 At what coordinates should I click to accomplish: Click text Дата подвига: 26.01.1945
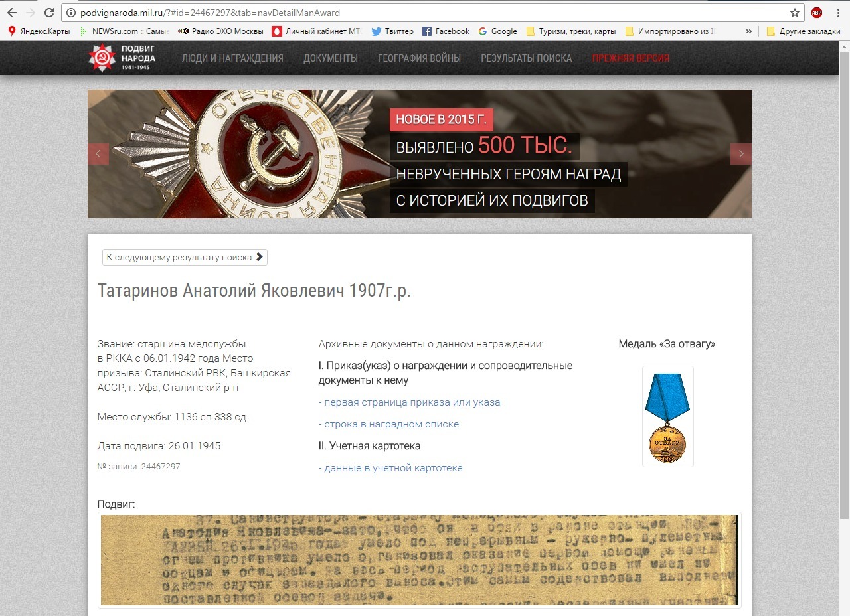(x=159, y=446)
